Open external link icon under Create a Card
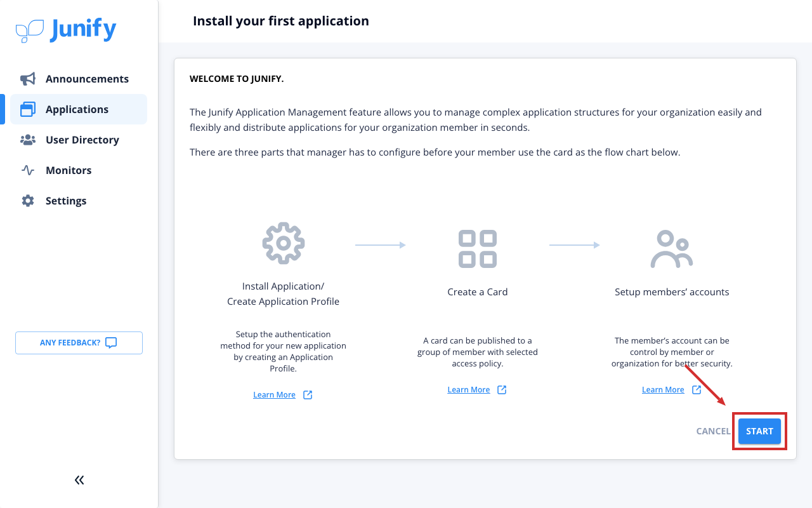This screenshot has width=812, height=508. point(502,390)
